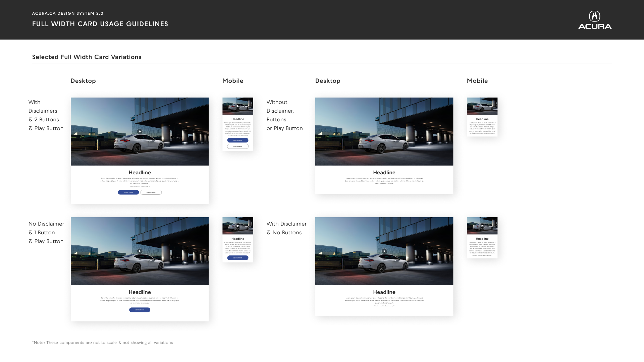Click the not-to-scale note at bottom
Image resolution: width=644 pixels, height=362 pixels.
[x=103, y=343]
